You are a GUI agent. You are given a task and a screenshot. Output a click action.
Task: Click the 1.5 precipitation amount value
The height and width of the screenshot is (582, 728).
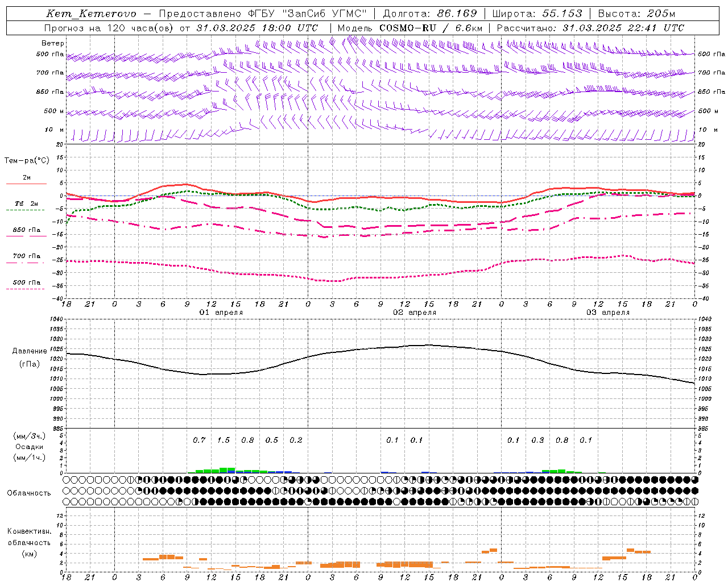coord(224,440)
